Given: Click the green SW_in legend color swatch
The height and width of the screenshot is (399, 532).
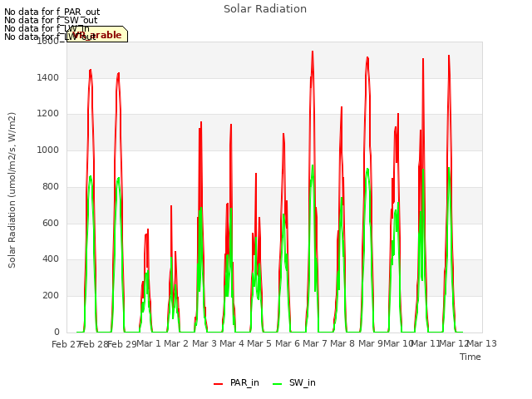Looking at the screenshot, I should tap(277, 384).
